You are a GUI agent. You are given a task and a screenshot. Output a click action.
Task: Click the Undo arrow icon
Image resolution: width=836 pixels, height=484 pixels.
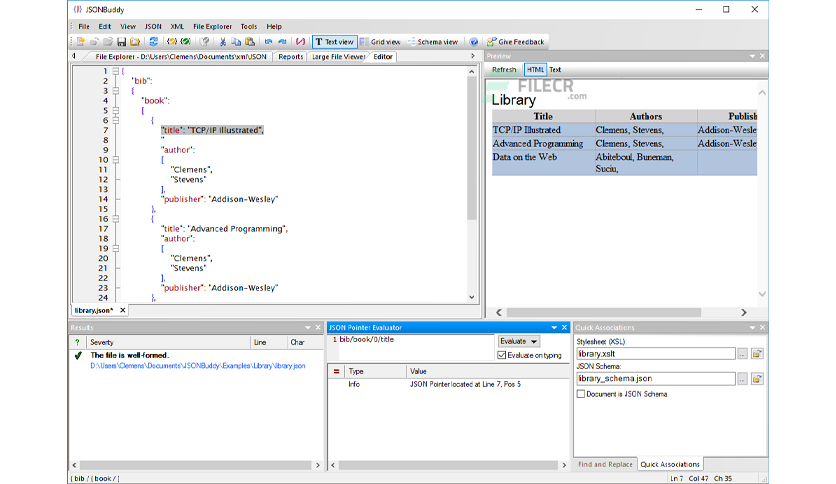click(268, 42)
